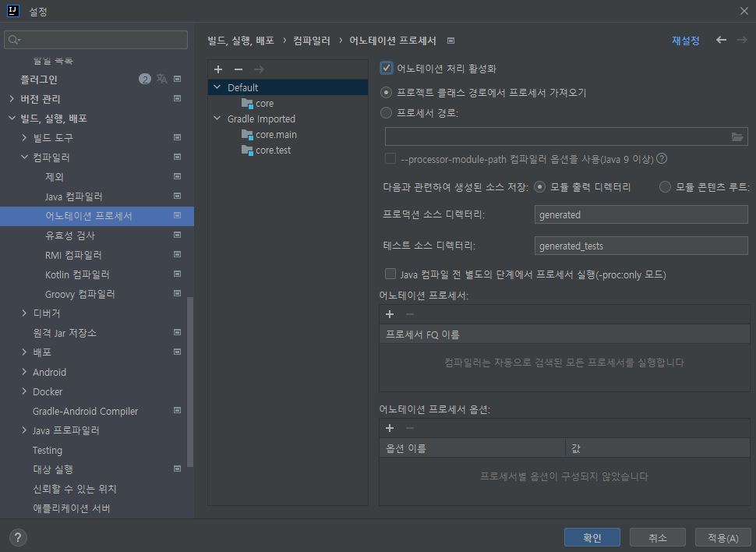The height and width of the screenshot is (552, 756).
Task: Remove annotation processor with minus icon
Action: click(410, 315)
